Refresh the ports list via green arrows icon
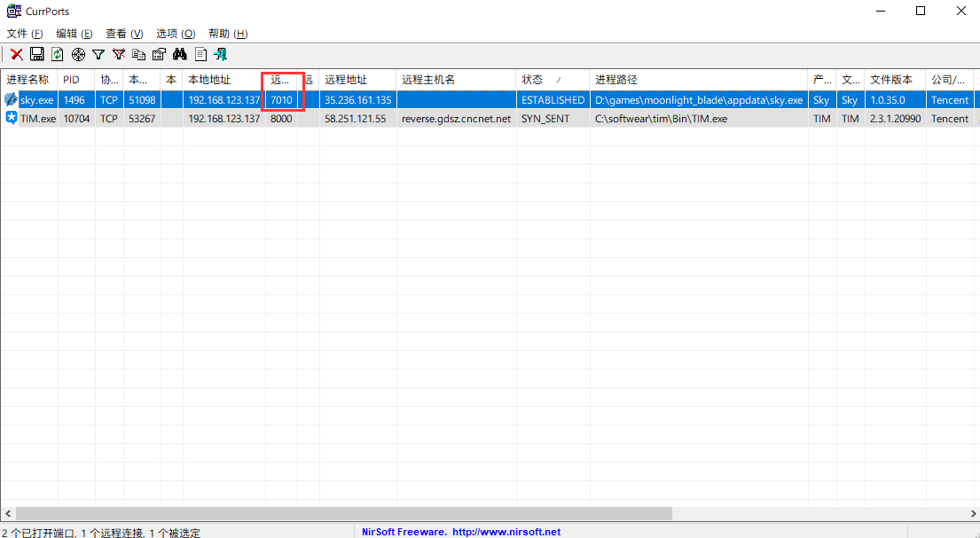980x538 pixels. 58,54
